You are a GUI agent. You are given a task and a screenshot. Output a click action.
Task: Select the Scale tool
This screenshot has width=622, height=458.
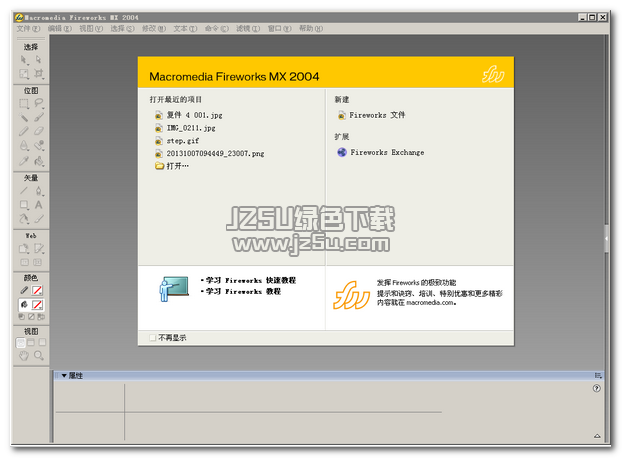(24, 74)
